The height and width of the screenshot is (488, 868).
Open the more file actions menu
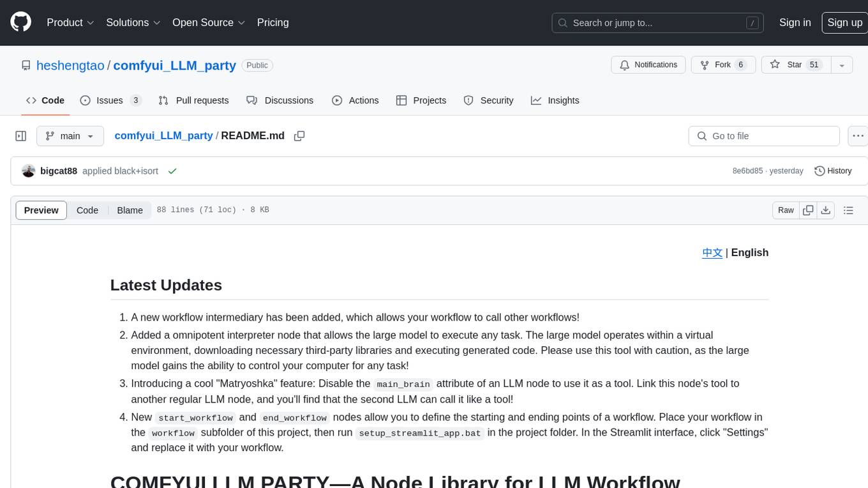tap(858, 136)
